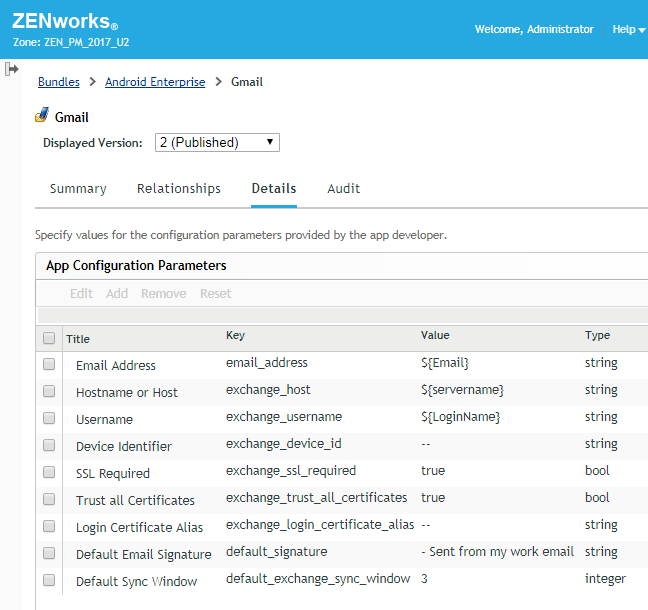Click the exchange_host key cell

(x=268, y=390)
